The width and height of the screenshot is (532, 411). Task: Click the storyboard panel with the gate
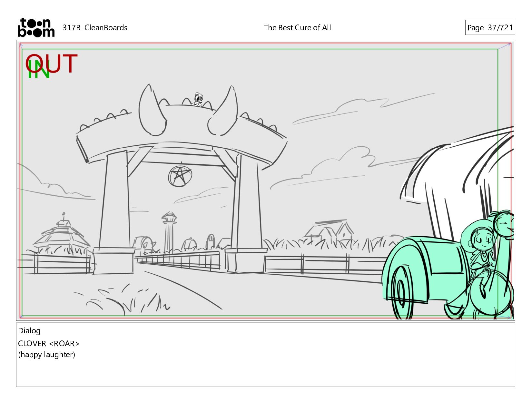pyautogui.click(x=265, y=181)
